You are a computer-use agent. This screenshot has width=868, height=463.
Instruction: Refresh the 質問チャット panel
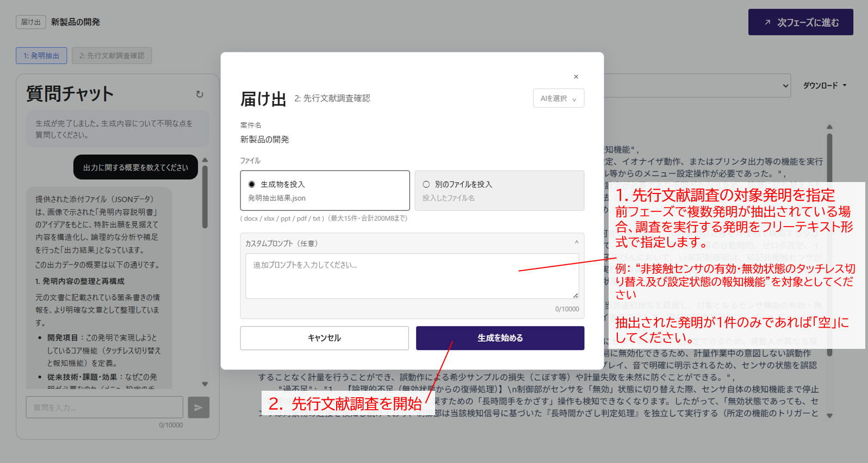tap(200, 94)
